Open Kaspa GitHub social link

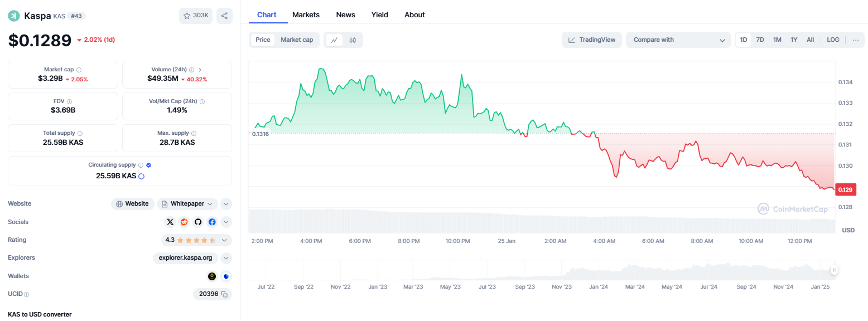tap(198, 222)
